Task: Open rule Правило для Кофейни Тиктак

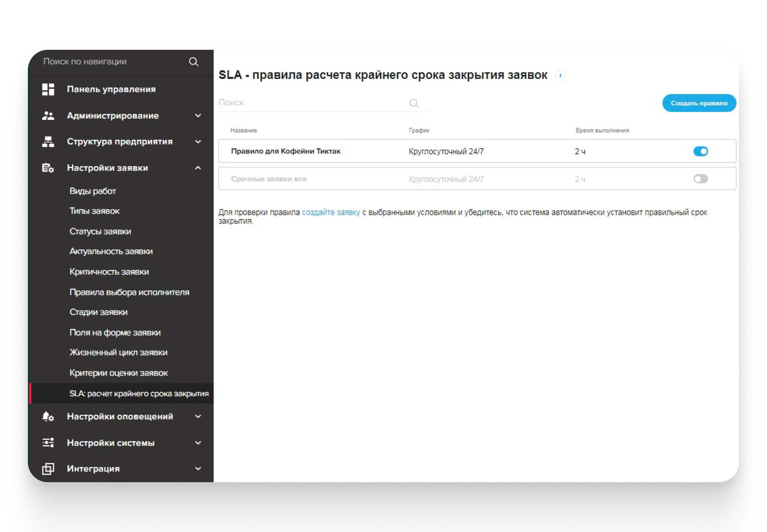Action: point(286,151)
